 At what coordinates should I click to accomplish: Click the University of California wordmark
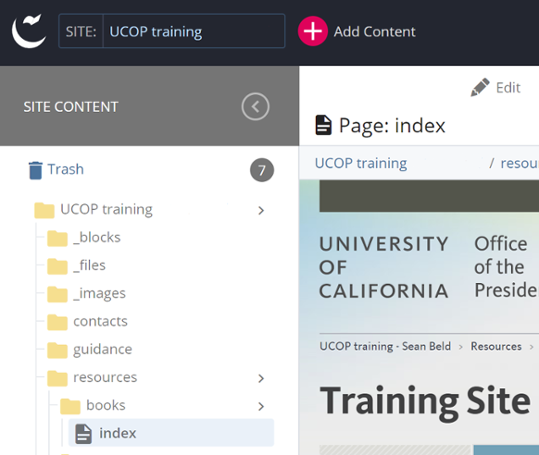click(384, 267)
